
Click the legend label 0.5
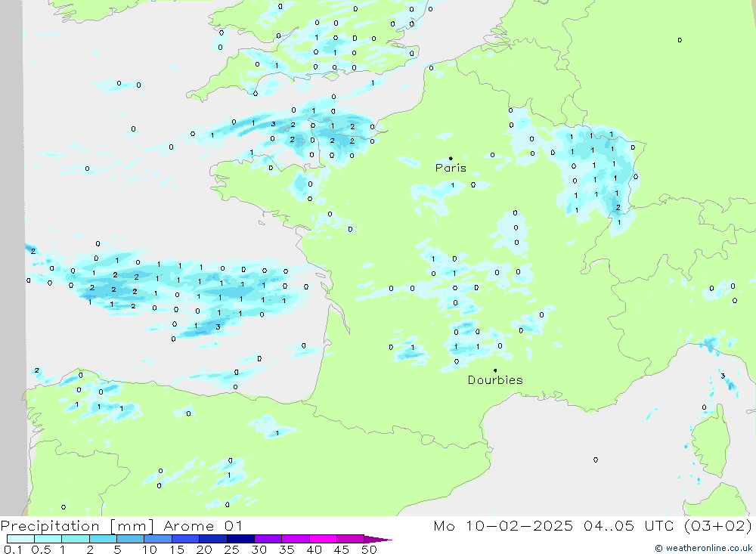pos(41,549)
